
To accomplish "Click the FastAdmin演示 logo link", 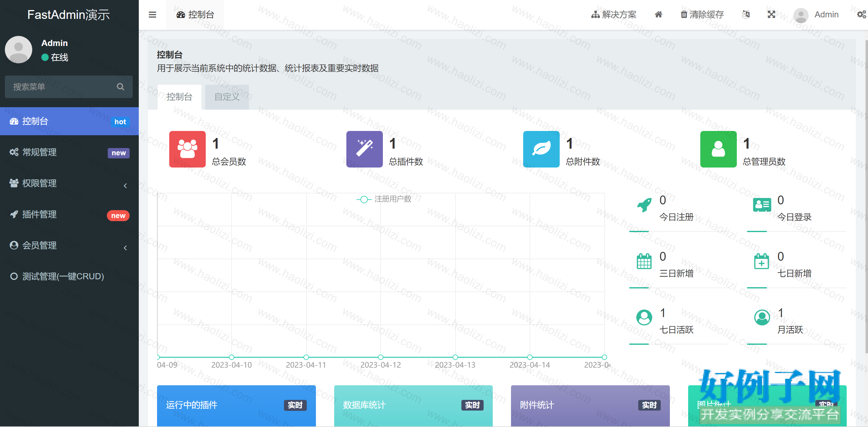I will point(69,15).
